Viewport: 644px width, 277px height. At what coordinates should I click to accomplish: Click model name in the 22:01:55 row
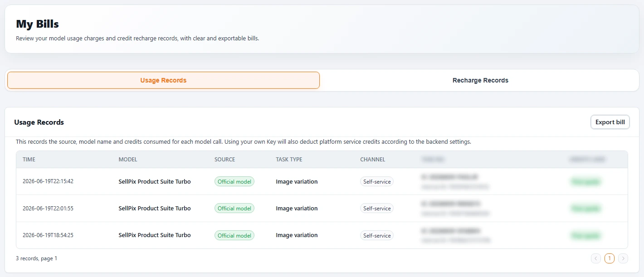point(155,209)
